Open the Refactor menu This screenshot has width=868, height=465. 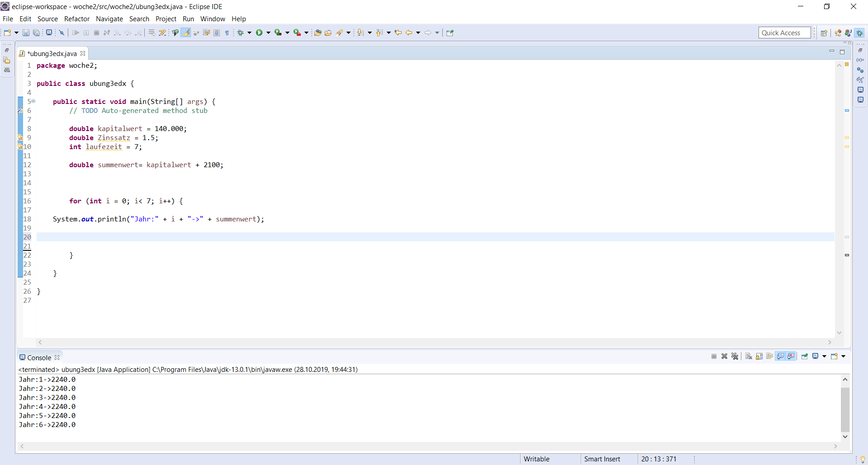[x=76, y=19]
